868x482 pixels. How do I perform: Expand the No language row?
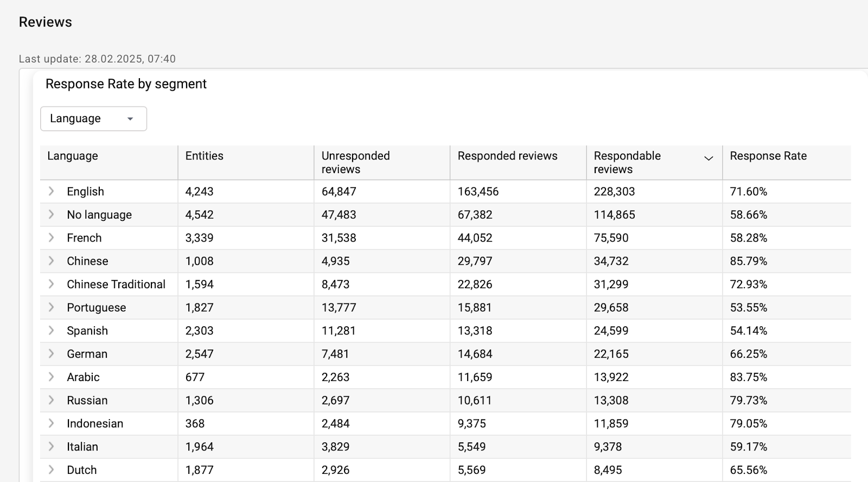coord(52,214)
